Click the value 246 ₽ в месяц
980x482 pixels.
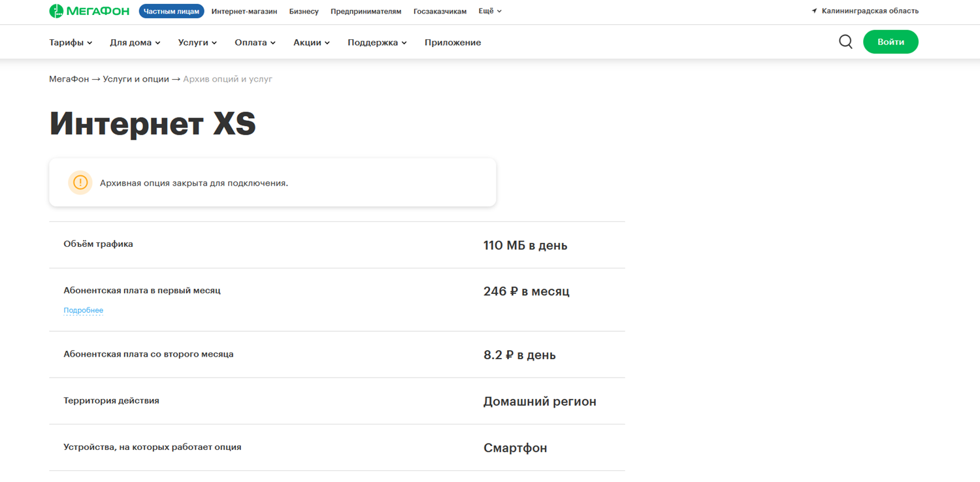pyautogui.click(x=527, y=291)
